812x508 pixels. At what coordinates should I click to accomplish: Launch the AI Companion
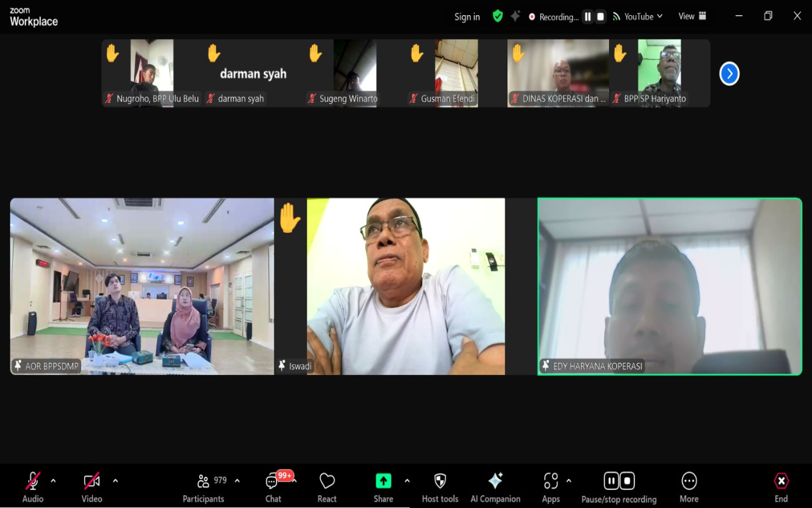click(495, 487)
